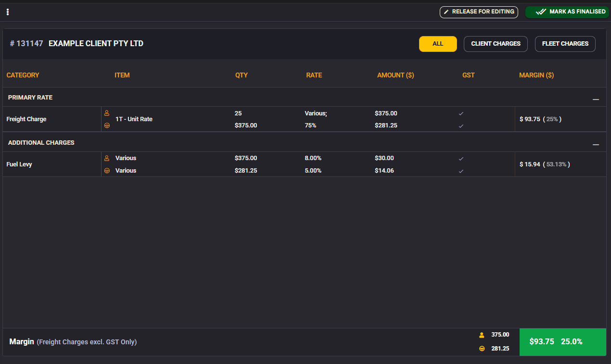
Task: Click the 8.00% fuel levy rate
Action: click(x=313, y=158)
